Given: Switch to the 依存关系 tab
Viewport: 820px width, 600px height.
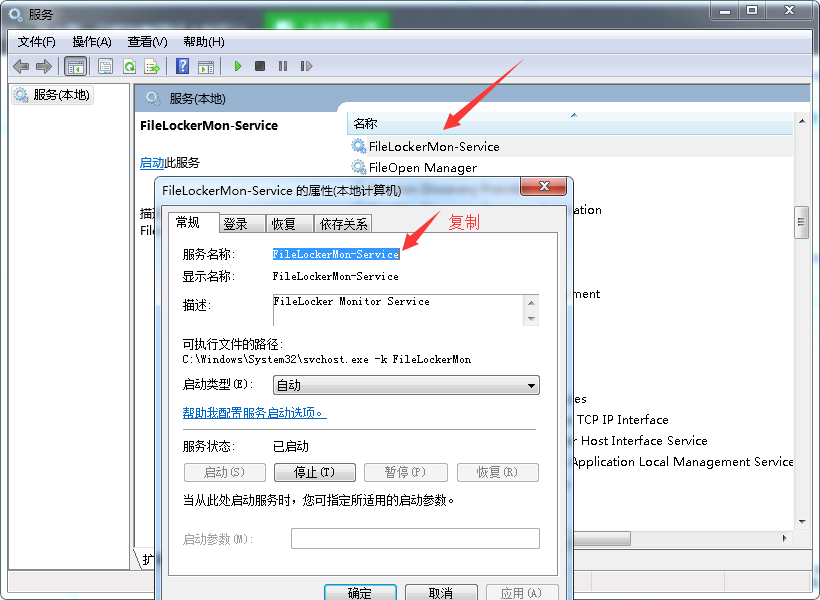Looking at the screenshot, I should [343, 224].
